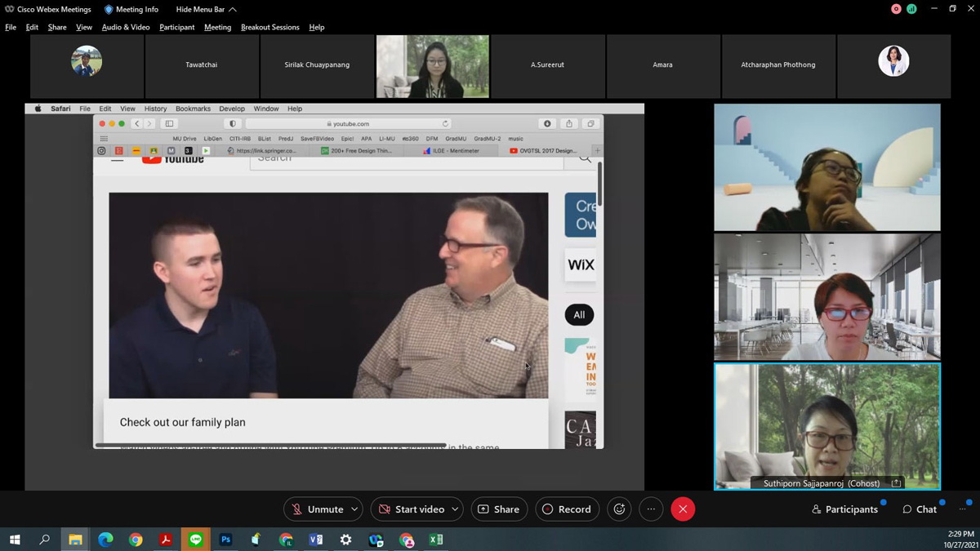Open the Breakout Sessions menu

click(x=269, y=27)
